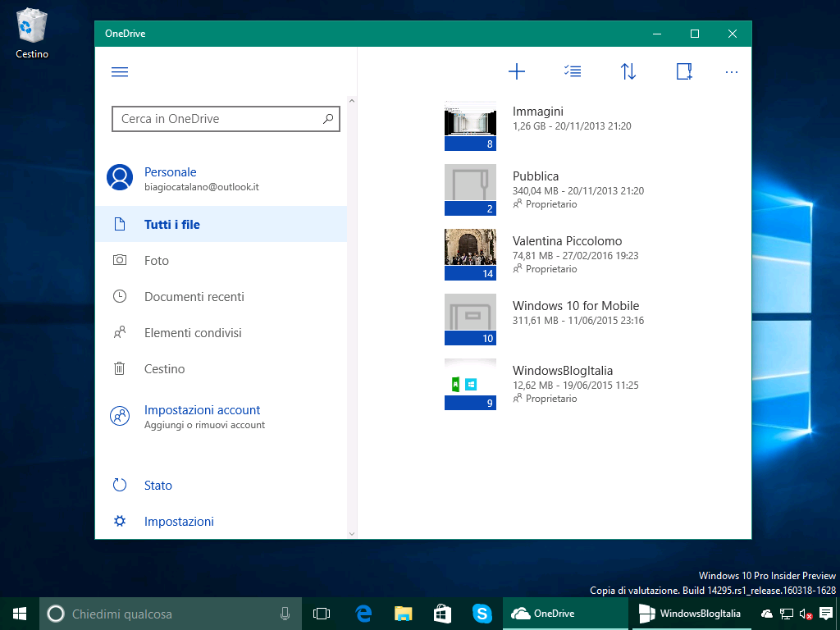Image resolution: width=840 pixels, height=630 pixels.
Task: Focus the Cerca in OneDrive search box
Action: point(226,119)
